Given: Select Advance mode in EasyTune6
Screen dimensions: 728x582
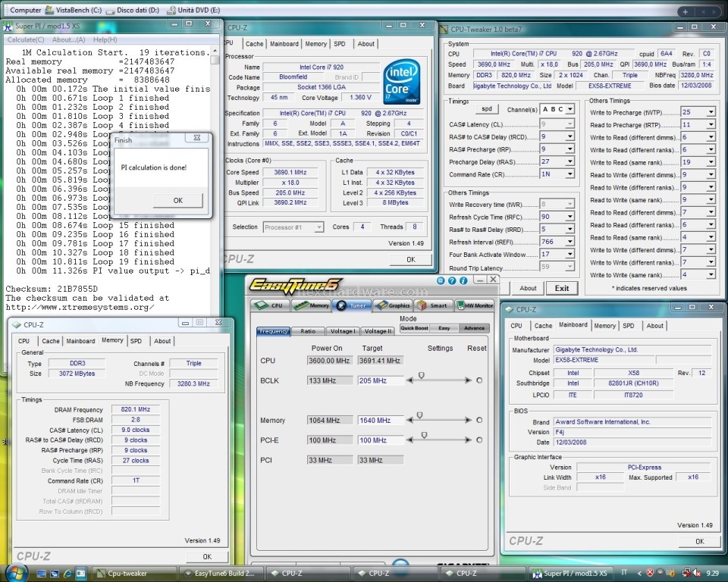Looking at the screenshot, I should tap(474, 328).
